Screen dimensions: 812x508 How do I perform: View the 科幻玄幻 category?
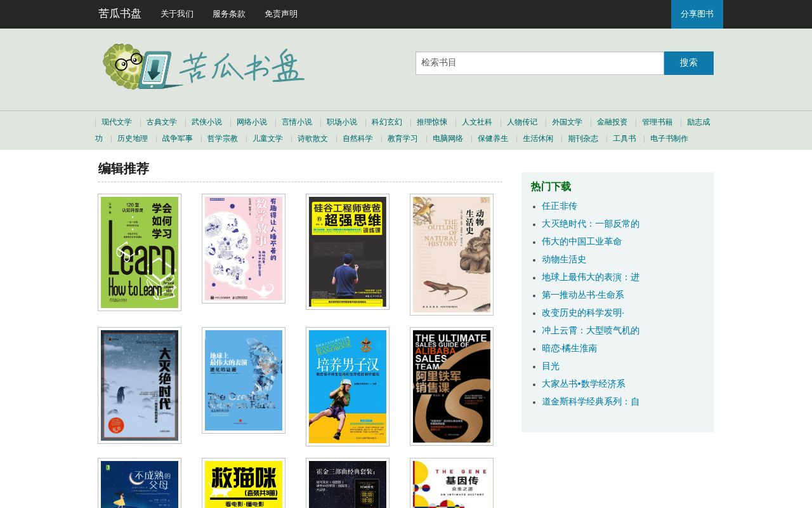[x=387, y=122]
